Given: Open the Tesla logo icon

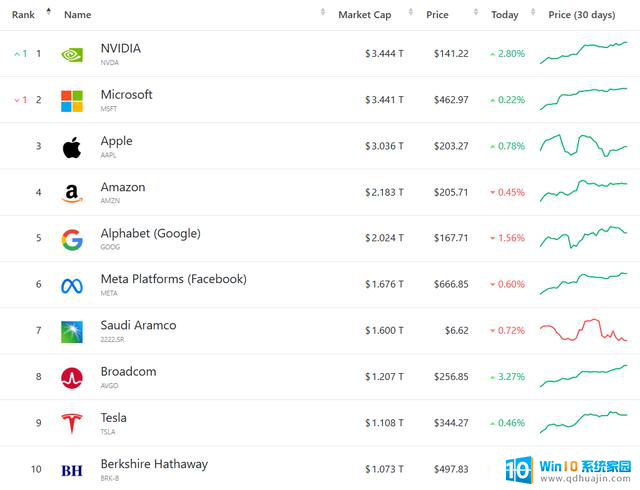Looking at the screenshot, I should (x=72, y=423).
